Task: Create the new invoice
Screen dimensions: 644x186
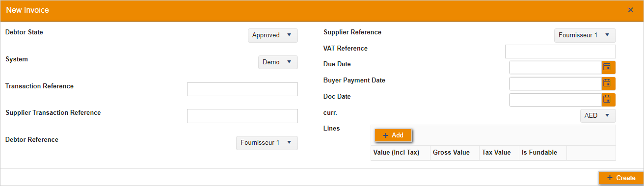Action: coord(621,178)
